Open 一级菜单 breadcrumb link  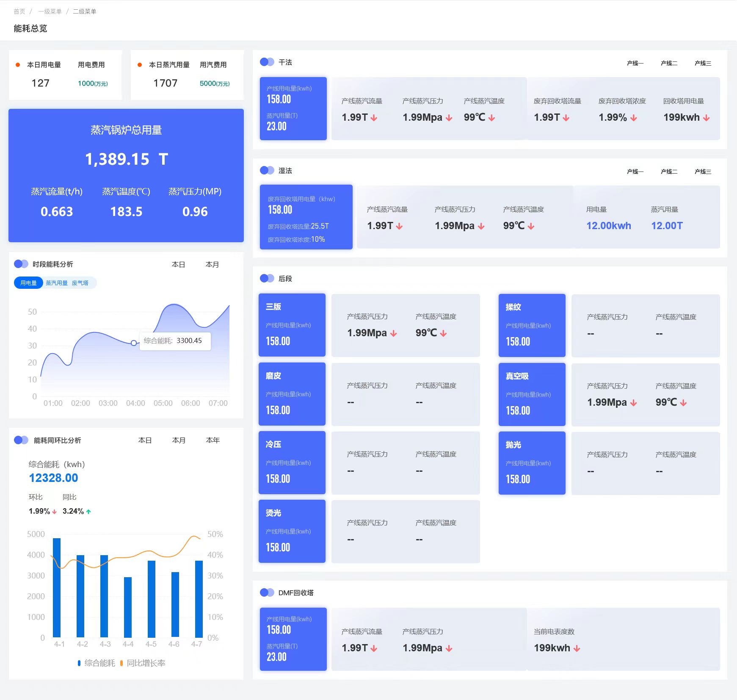point(50,11)
